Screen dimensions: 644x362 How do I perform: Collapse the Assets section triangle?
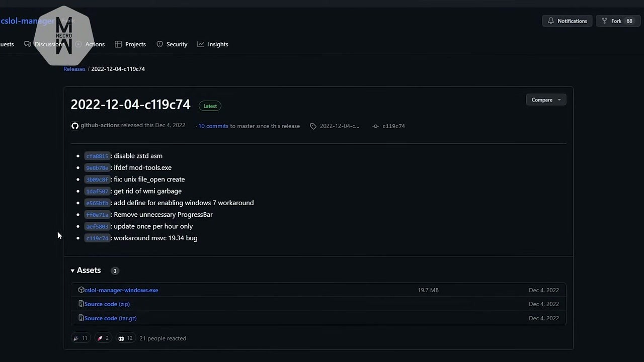tap(72, 270)
